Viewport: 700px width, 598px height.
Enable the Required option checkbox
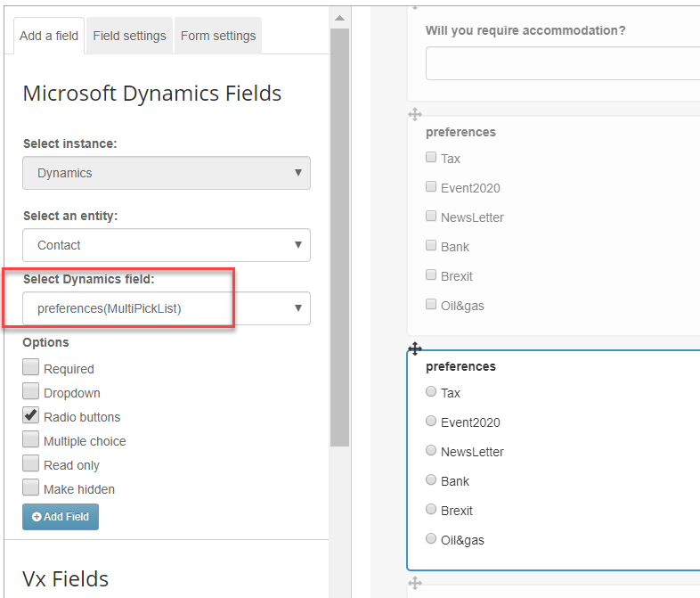[31, 367]
